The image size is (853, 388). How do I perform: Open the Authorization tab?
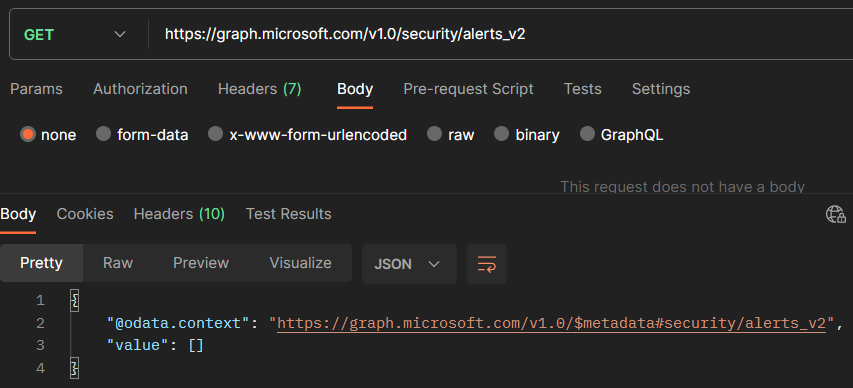click(x=140, y=89)
